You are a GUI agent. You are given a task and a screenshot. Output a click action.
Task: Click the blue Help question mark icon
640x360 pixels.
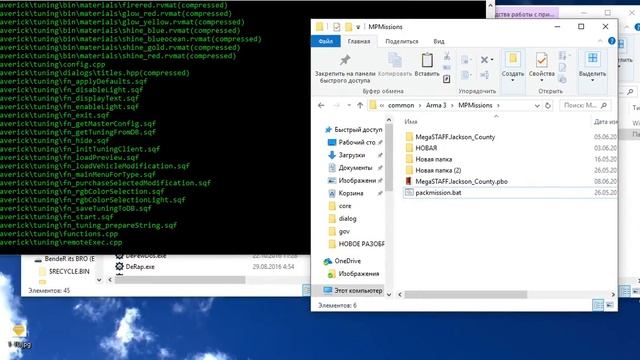pos(611,41)
